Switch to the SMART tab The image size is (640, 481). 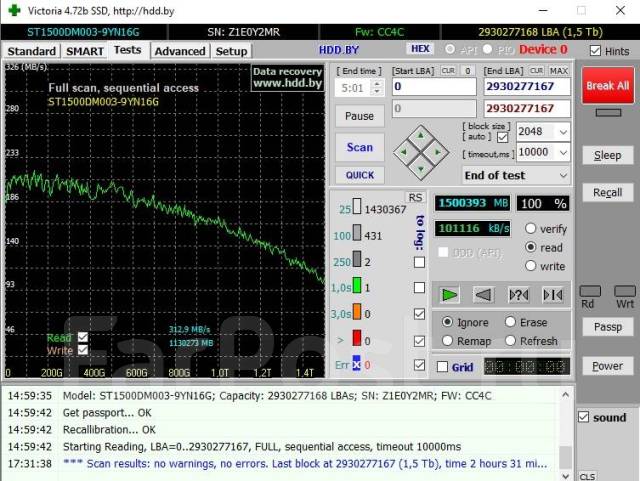(85, 51)
